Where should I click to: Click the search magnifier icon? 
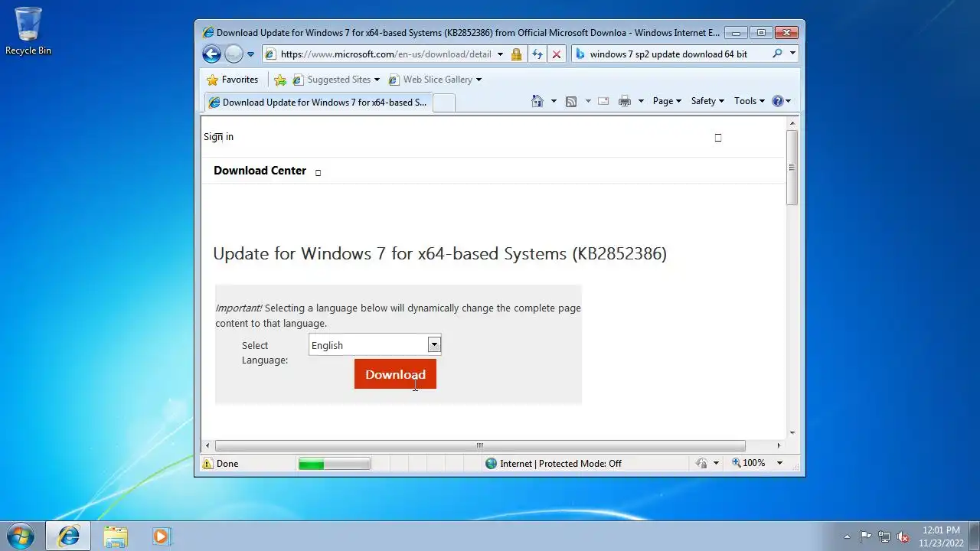click(x=777, y=54)
